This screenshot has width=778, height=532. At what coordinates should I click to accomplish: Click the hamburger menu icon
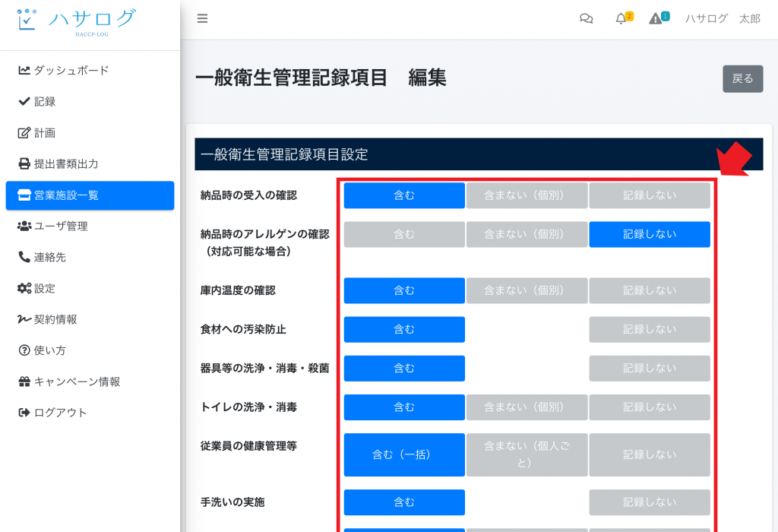point(202,19)
